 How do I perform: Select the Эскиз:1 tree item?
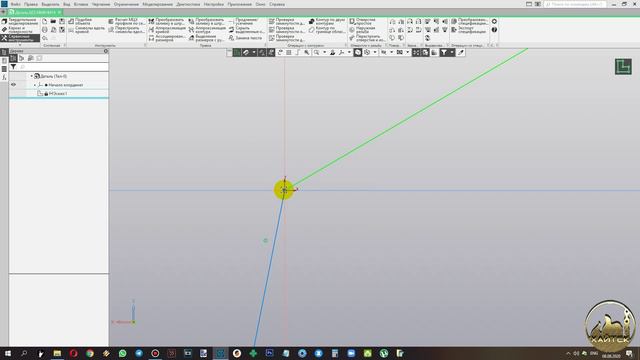(58, 93)
